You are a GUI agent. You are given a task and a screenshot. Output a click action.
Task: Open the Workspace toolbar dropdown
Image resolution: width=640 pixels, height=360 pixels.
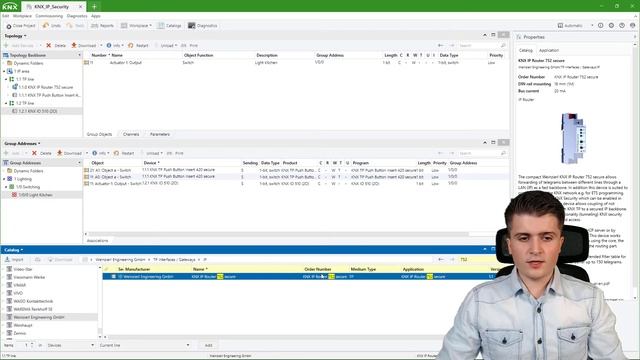[136, 26]
